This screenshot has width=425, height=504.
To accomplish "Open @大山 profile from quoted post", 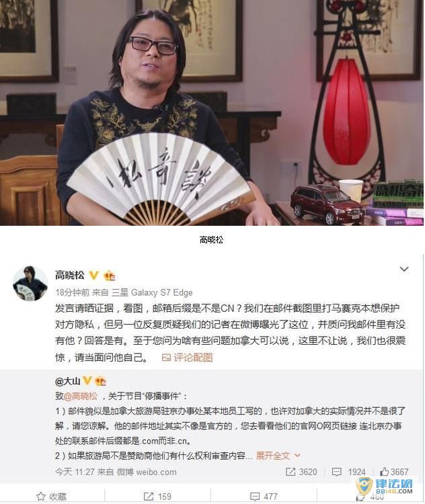I will click(67, 381).
